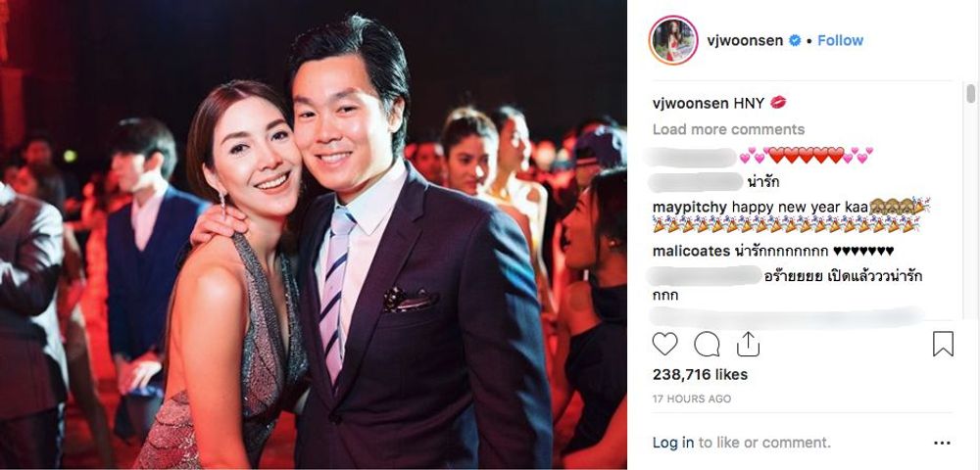Open the three-dot more options menu
Viewport: 980px width, 470px height.
click(x=941, y=444)
